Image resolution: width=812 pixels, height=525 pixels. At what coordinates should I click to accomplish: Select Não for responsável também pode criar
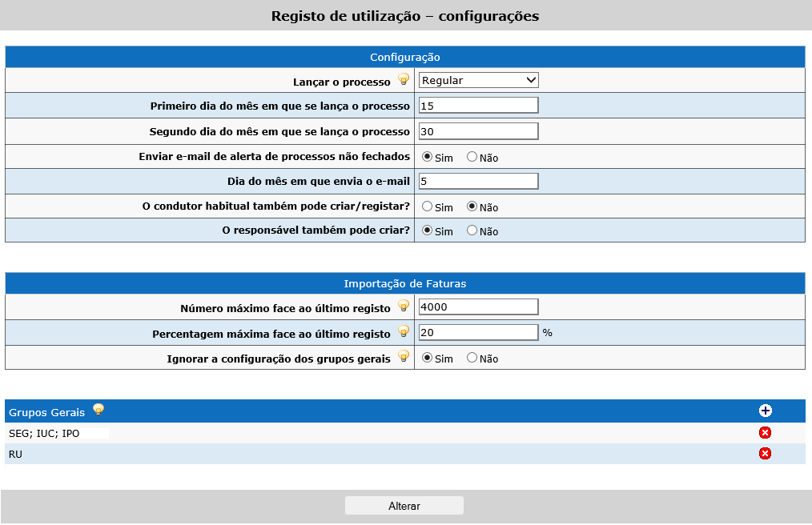pos(472,230)
